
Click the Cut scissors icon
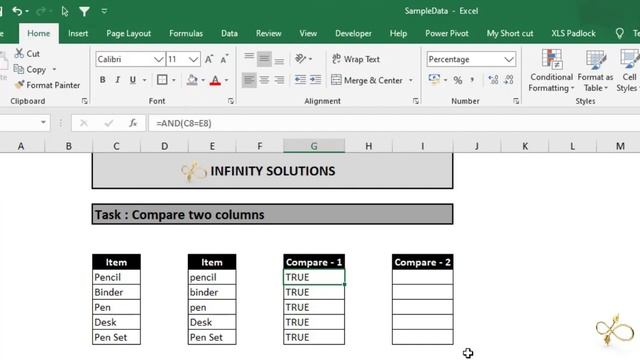click(x=19, y=53)
